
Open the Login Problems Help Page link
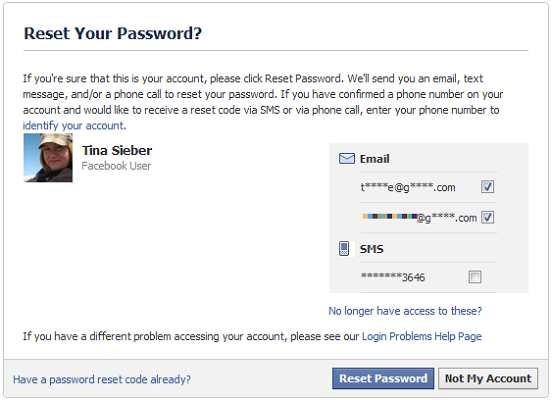pos(422,336)
